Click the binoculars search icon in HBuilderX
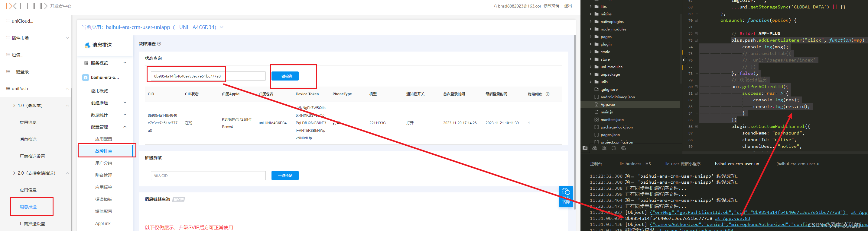 click(x=595, y=148)
